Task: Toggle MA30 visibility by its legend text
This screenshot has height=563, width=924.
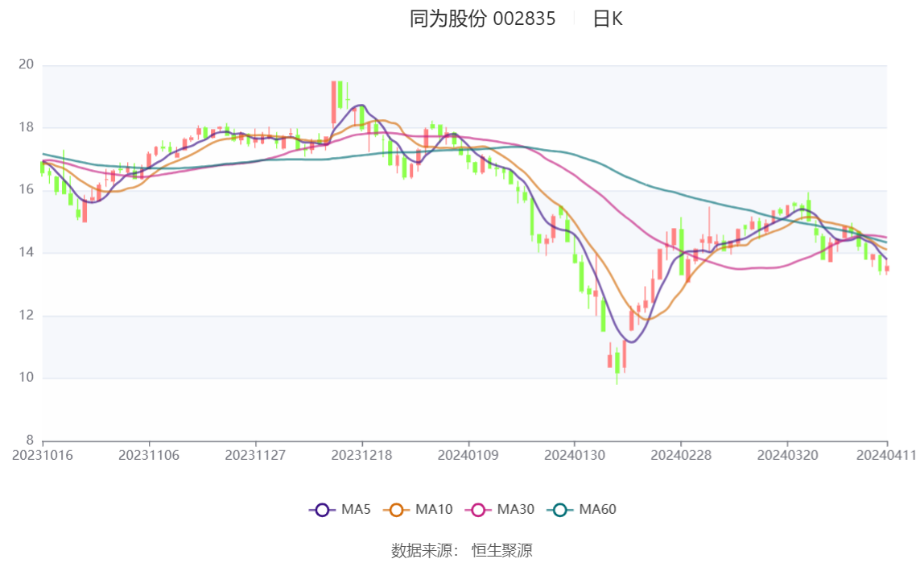Action: [x=515, y=510]
